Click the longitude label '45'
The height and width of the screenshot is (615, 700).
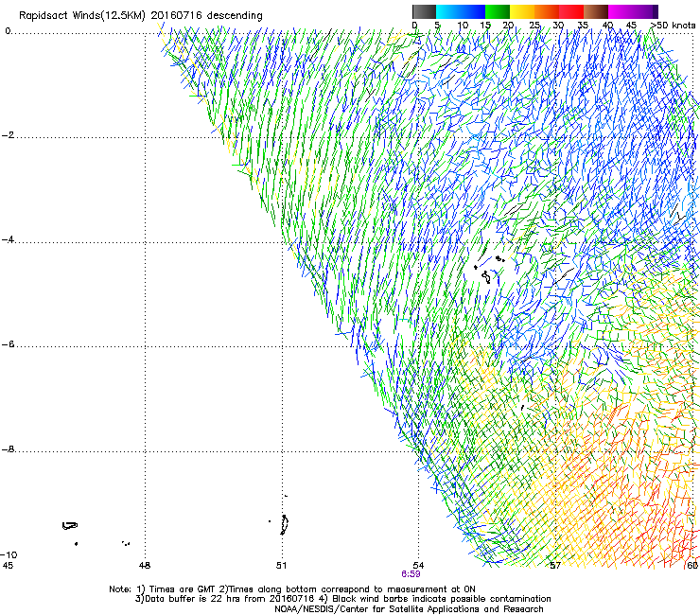8,566
